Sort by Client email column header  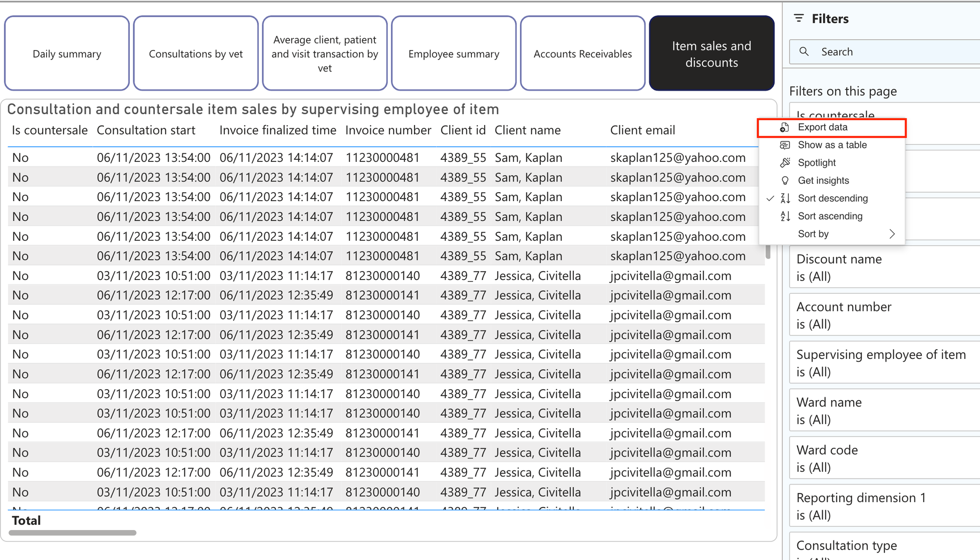642,130
